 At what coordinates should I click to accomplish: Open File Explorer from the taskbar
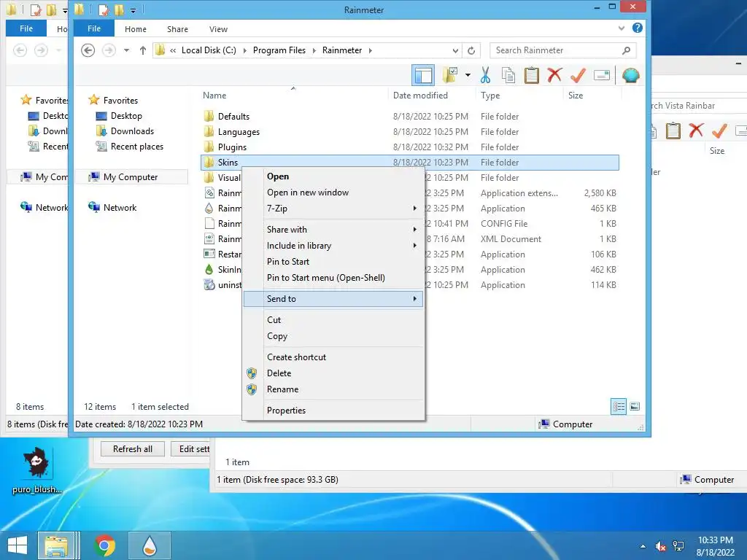[x=56, y=545]
